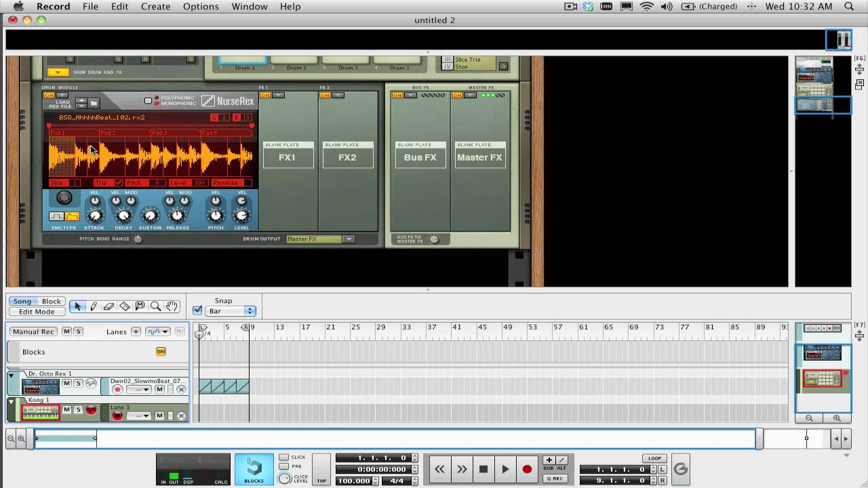Image resolution: width=868 pixels, height=488 pixels.
Task: Stop playback in the transport
Action: [484, 469]
